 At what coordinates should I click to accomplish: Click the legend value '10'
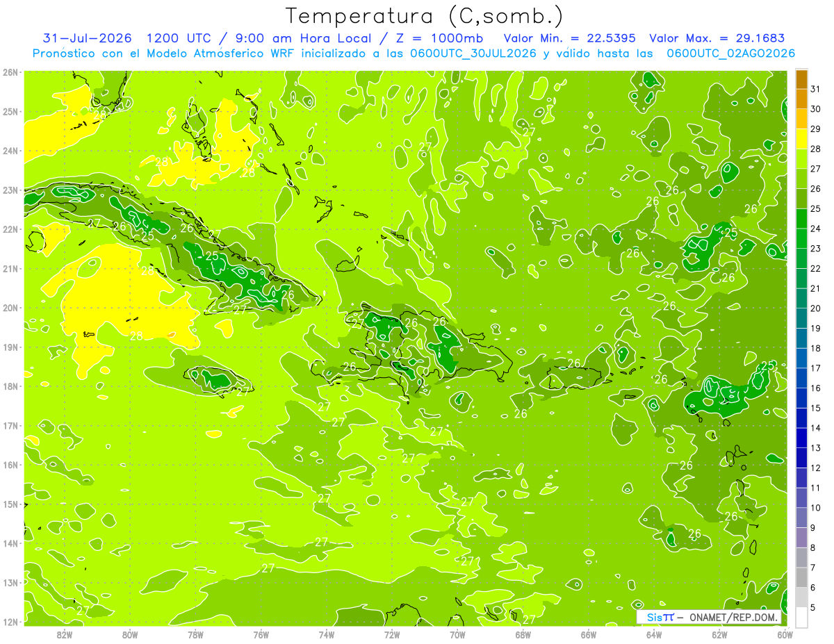point(816,508)
